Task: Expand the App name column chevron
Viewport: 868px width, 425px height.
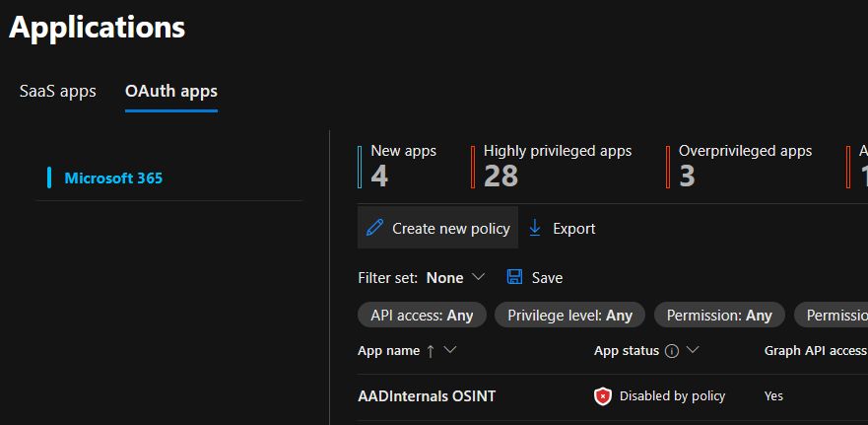Action: 450,350
